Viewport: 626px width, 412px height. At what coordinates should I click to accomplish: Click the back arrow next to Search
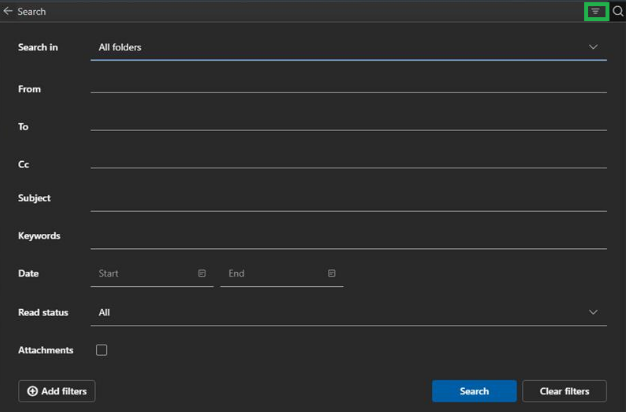[x=8, y=11]
